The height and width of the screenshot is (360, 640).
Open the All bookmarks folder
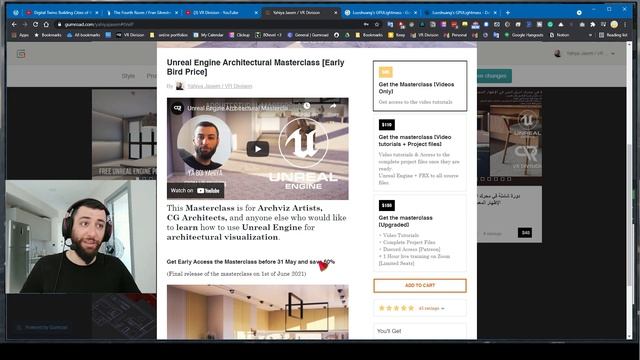[83, 35]
